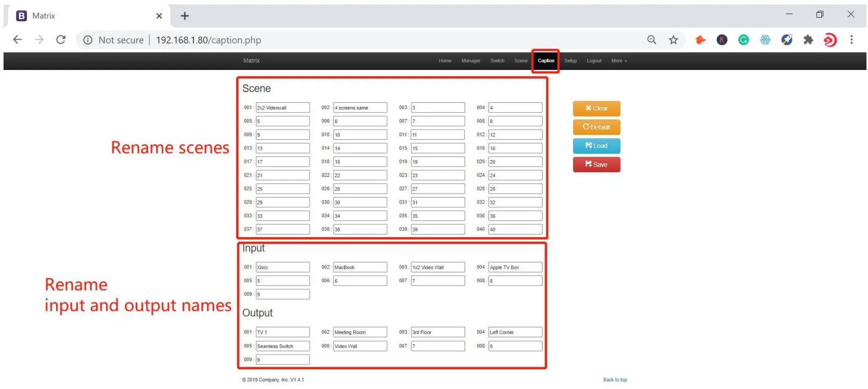Screen dimensions: 868x389
Task: Edit Output 002 field 'Meeting Room'
Action: 360,332
